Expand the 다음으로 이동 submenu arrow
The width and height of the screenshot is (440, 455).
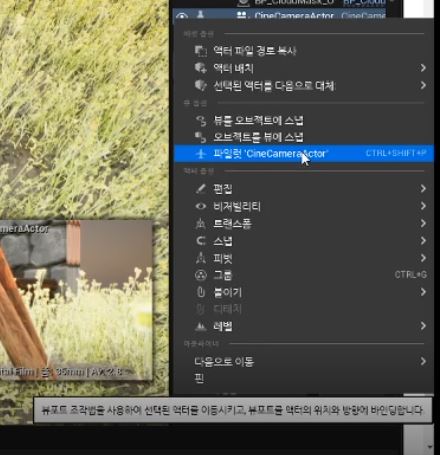coord(423,361)
